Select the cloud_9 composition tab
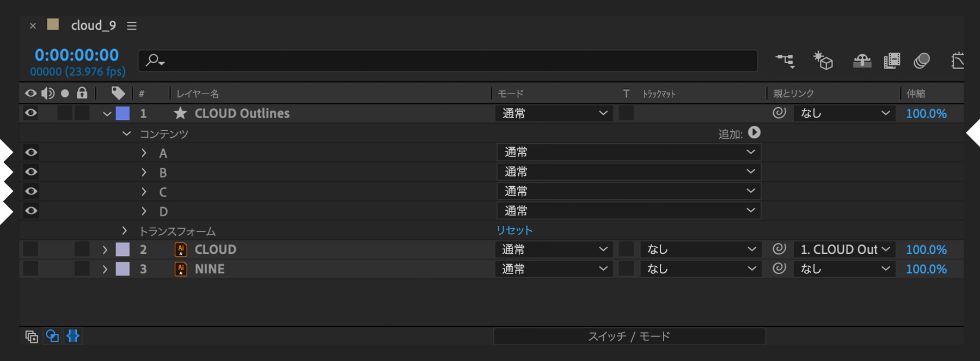980x361 pixels. [93, 26]
